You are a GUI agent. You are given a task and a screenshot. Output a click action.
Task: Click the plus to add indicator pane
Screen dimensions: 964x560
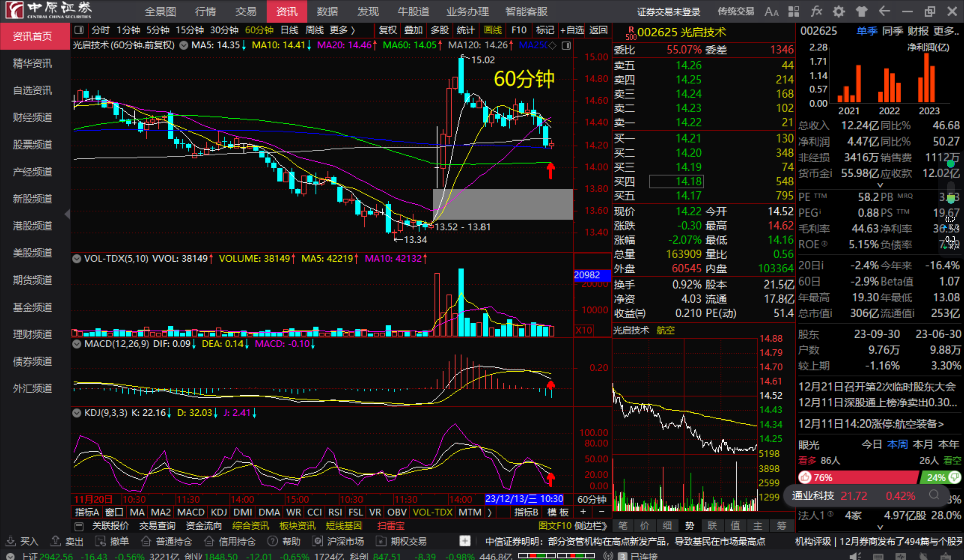tap(583, 512)
